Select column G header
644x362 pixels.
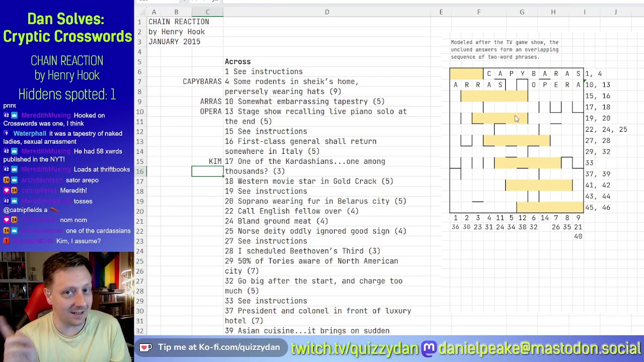pyautogui.click(x=522, y=12)
